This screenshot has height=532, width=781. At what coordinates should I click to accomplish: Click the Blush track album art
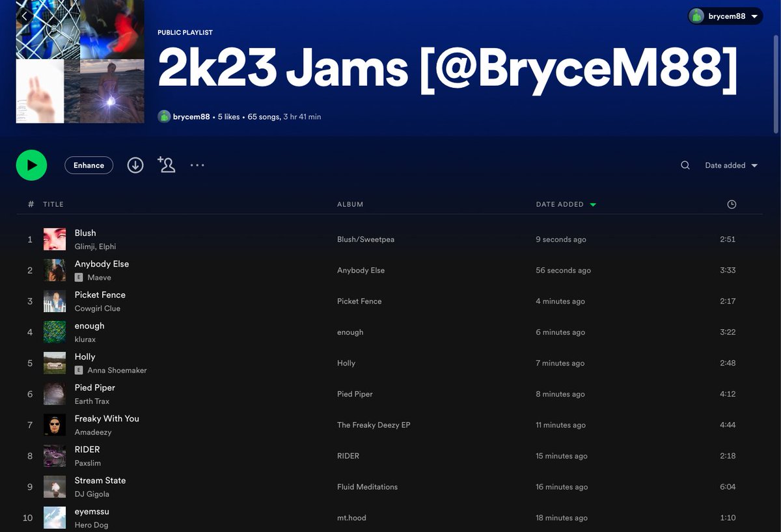pyautogui.click(x=55, y=239)
